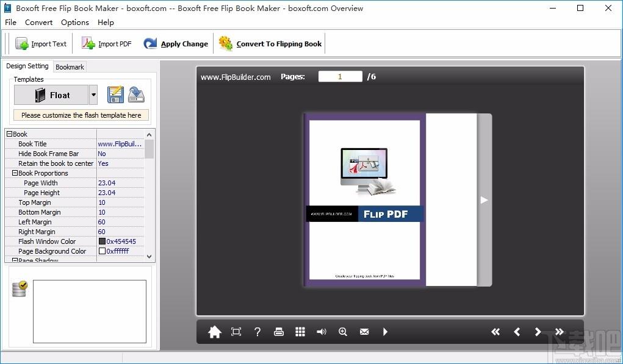
Task: Open the help question mark icon
Action: pyautogui.click(x=257, y=332)
